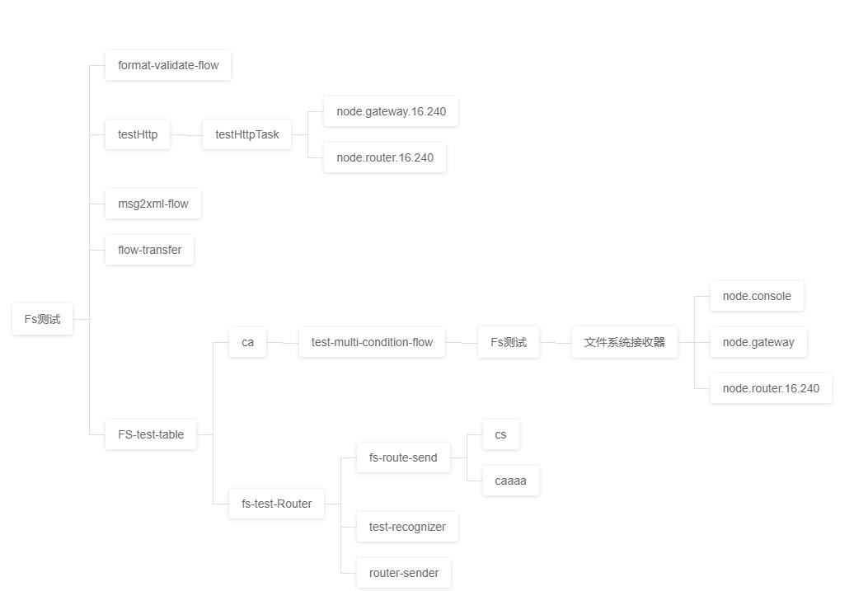Select the 文件系统接收器 node
The width and height of the screenshot is (868, 591).
coord(625,343)
